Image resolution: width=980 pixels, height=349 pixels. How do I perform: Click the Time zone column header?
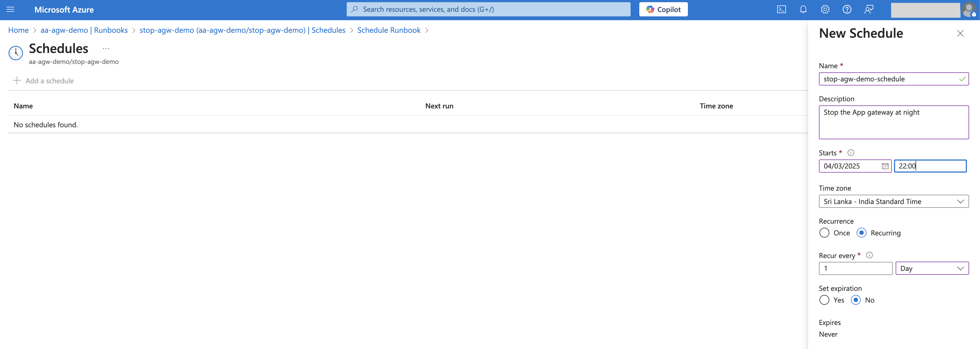[x=716, y=106]
